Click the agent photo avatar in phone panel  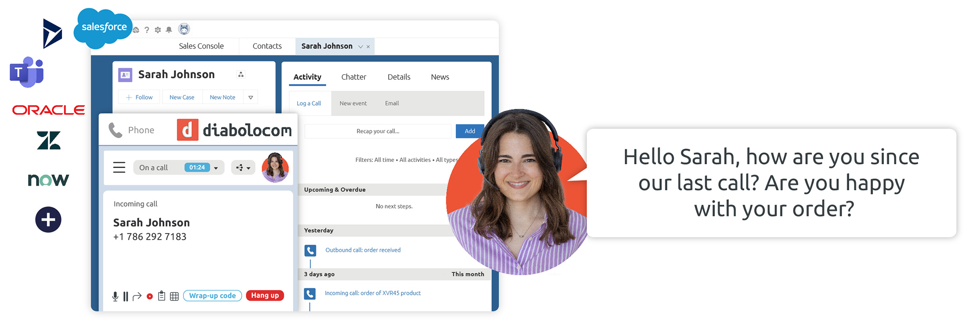click(x=275, y=167)
